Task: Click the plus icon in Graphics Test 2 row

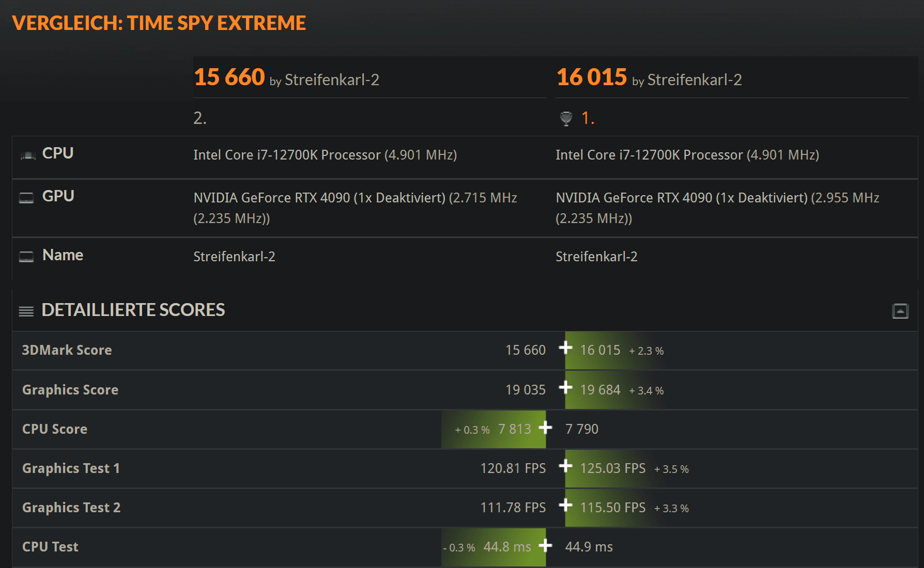Action: coord(565,505)
